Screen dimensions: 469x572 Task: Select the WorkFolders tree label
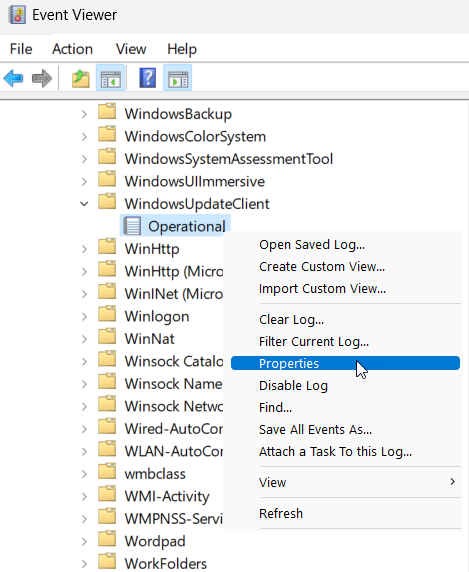[166, 564]
